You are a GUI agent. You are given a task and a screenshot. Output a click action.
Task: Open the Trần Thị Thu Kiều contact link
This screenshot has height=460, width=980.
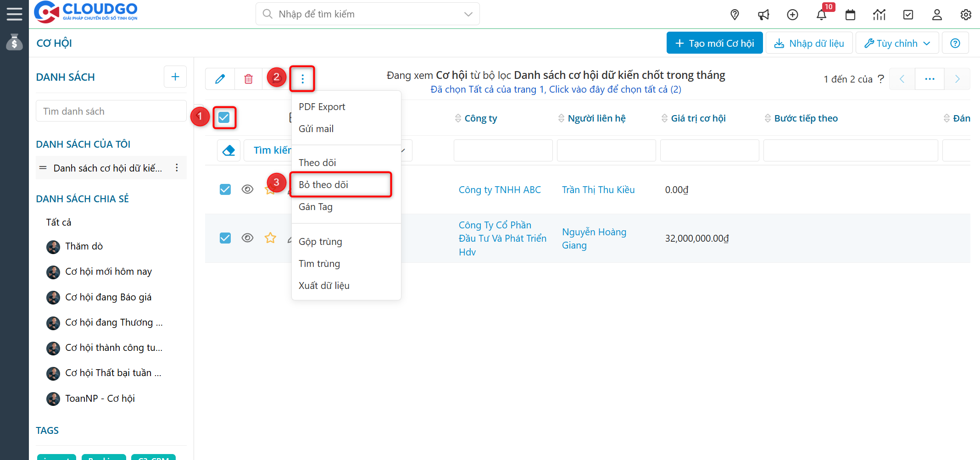(x=598, y=190)
